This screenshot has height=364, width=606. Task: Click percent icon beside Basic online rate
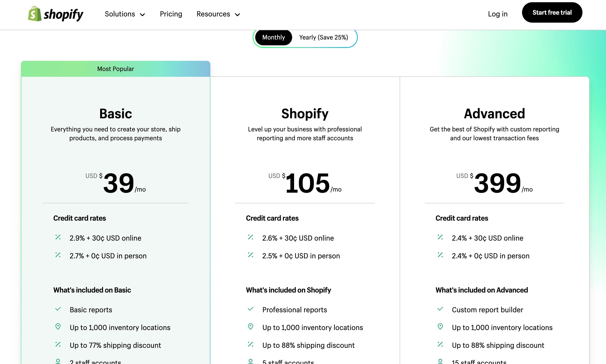point(58,237)
